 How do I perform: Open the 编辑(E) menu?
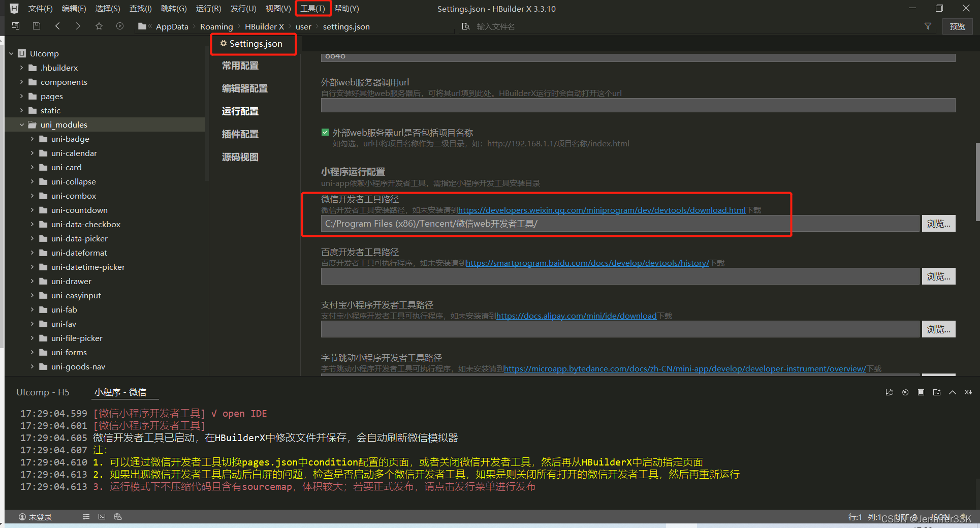coord(74,9)
